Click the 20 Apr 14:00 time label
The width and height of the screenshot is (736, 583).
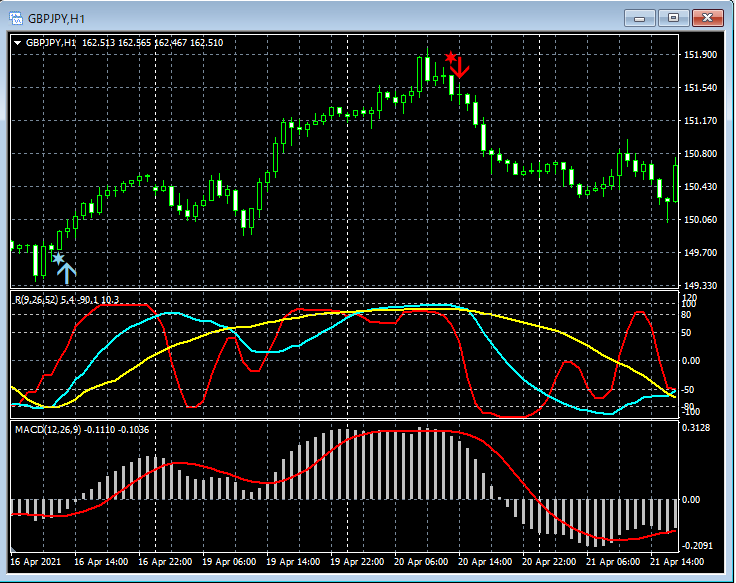pos(485,561)
